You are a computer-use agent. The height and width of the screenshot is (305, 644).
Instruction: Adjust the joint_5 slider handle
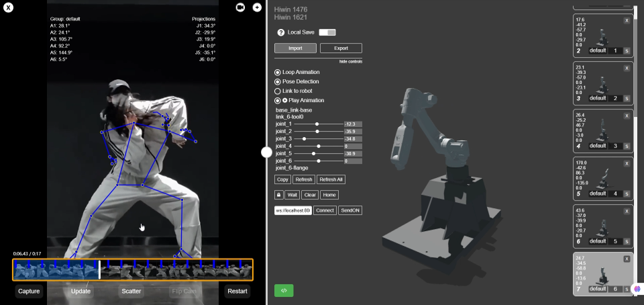tap(313, 153)
